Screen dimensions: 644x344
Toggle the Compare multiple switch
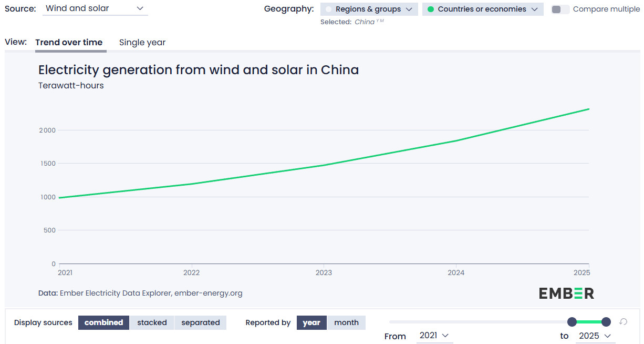(x=560, y=9)
